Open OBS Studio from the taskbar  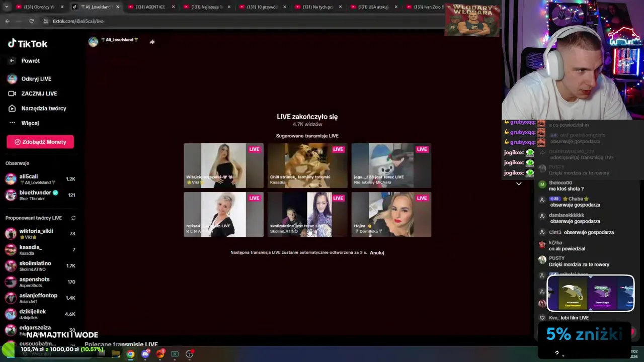(x=190, y=354)
